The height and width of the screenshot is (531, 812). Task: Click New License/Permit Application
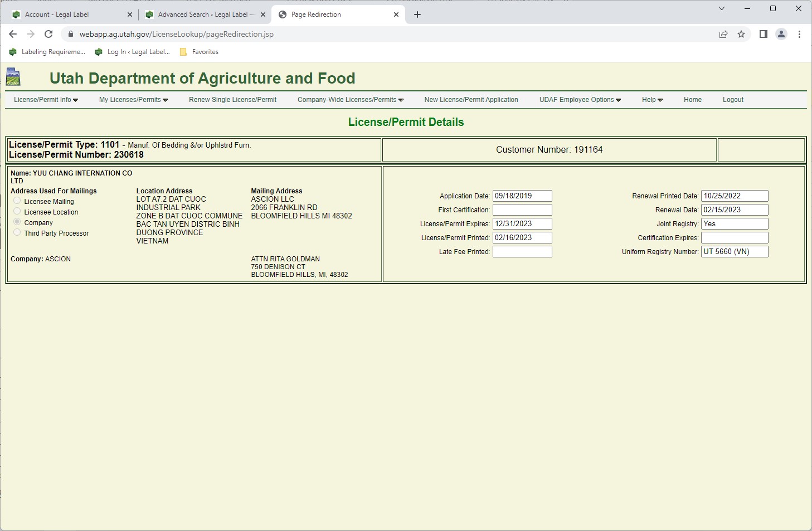471,100
